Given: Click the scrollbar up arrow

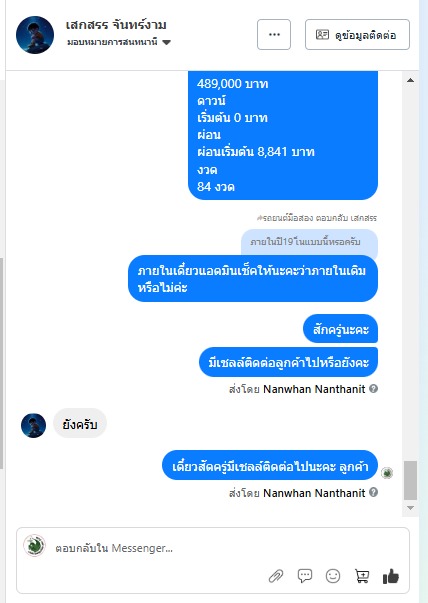Looking at the screenshot, I should point(410,80).
